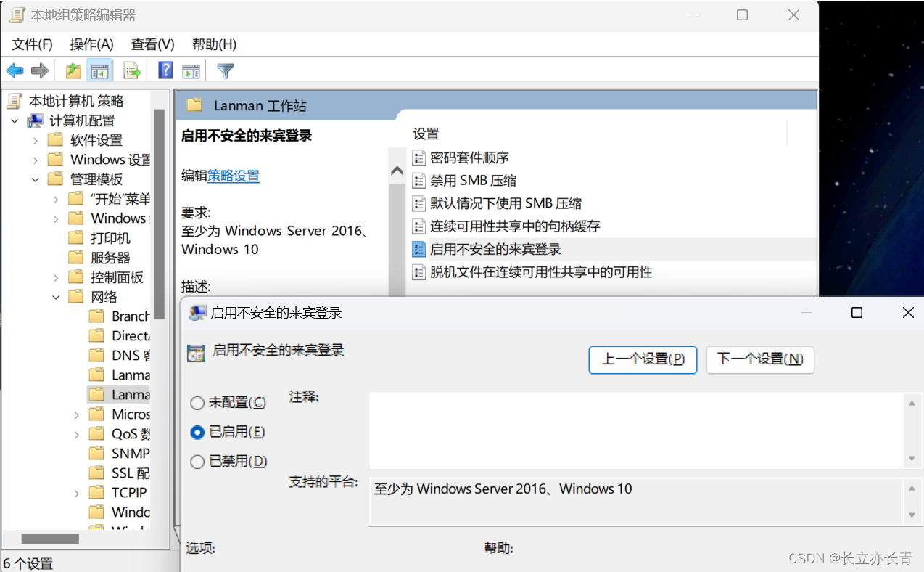Image resolution: width=924 pixels, height=572 pixels.
Task: Collapse the 管理模板 tree node
Action: point(36,179)
